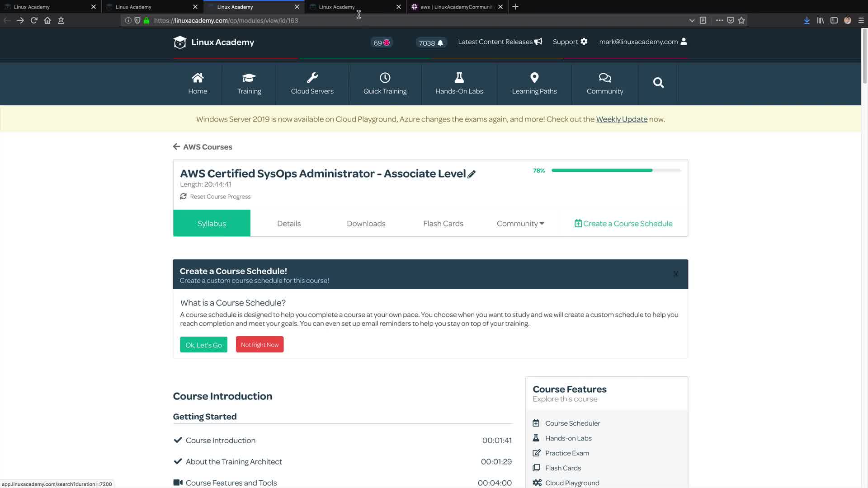Open the notifications bell showing 7038

[x=440, y=43]
